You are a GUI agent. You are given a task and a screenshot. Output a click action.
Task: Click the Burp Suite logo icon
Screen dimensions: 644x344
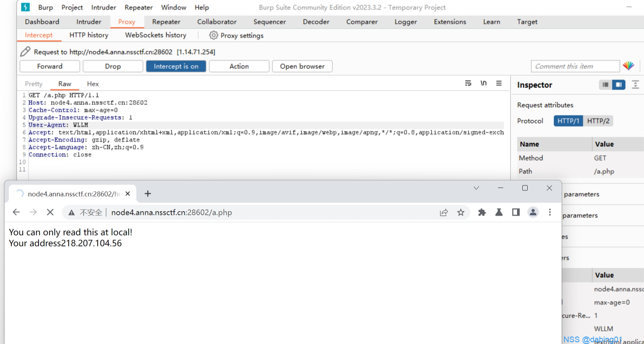pyautogui.click(x=26, y=7)
